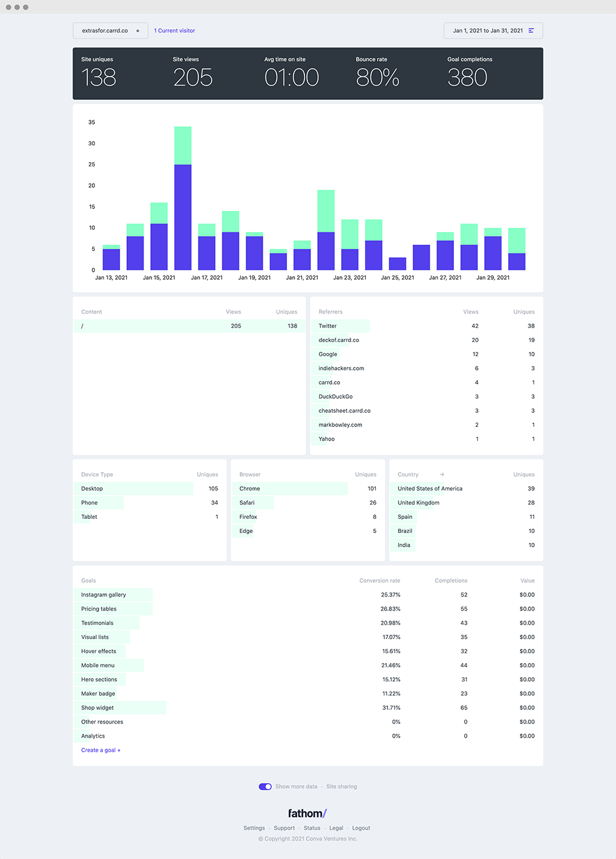Select the DuckDuckGo referrer row

pyautogui.click(x=426, y=397)
